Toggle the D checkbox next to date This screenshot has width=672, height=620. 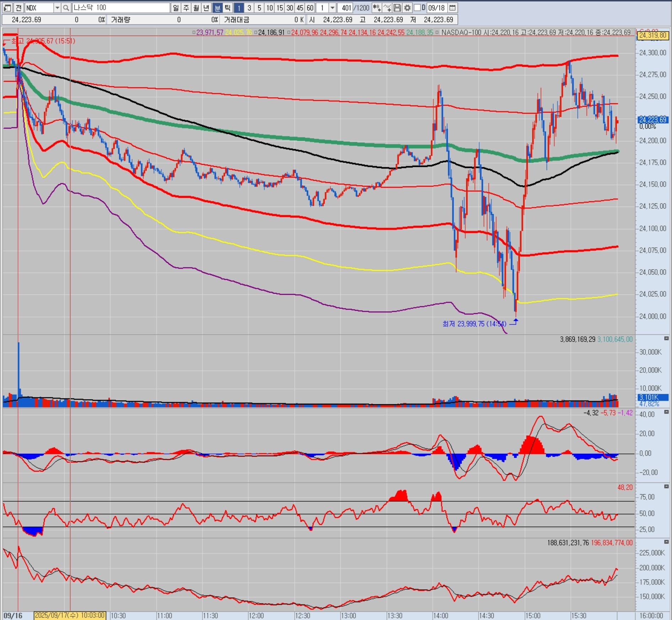[x=418, y=8]
